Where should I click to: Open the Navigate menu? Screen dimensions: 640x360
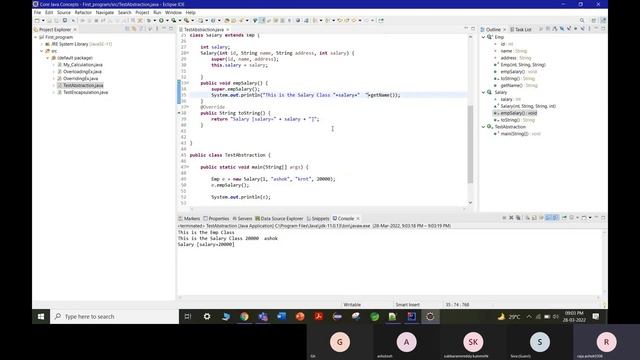pos(105,13)
